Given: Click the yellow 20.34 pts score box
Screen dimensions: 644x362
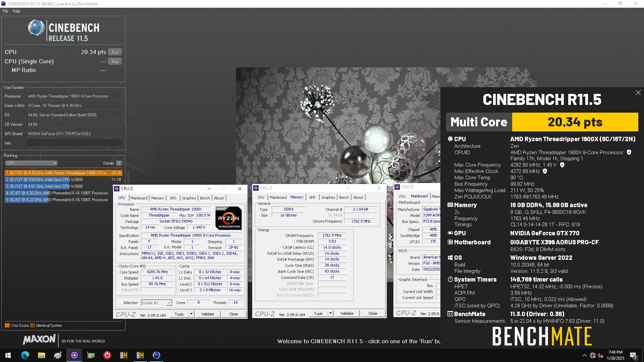Looking at the screenshot, I should tap(575, 122).
